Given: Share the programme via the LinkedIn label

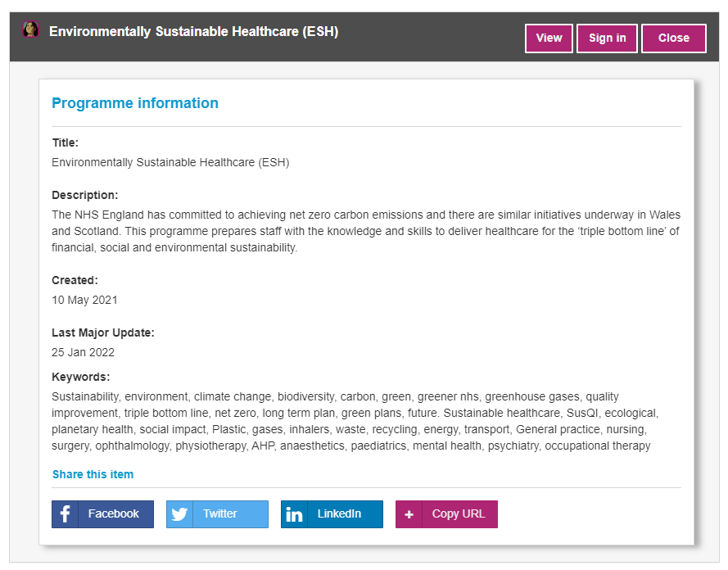Looking at the screenshot, I should pos(339,514).
